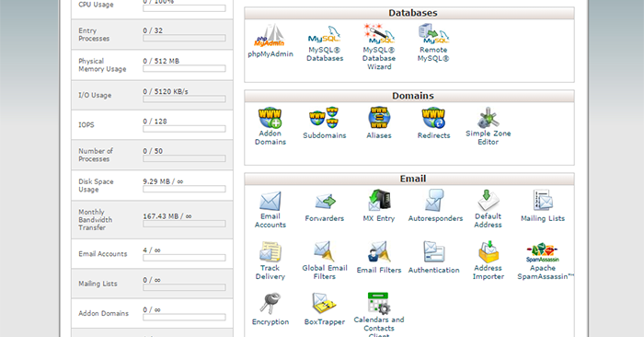644x337 pixels.
Task: Open Autoresponders
Action: pyautogui.click(x=435, y=206)
